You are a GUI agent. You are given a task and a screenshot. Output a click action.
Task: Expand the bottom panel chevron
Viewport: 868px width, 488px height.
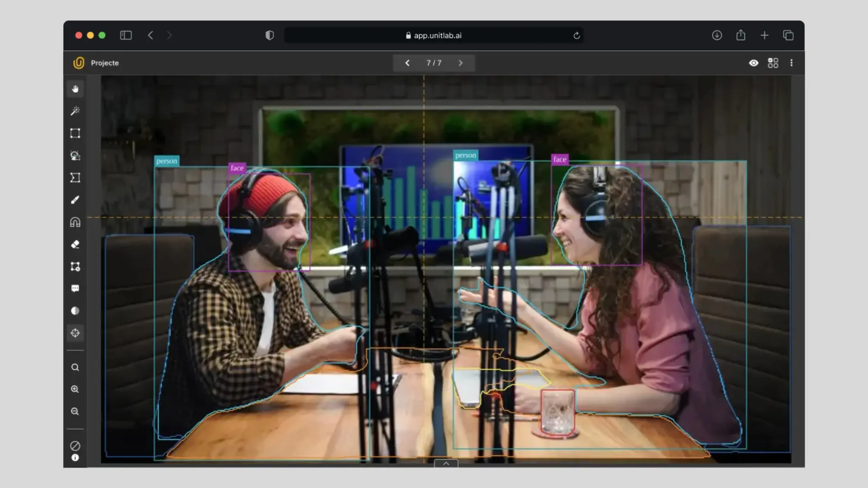[446, 463]
